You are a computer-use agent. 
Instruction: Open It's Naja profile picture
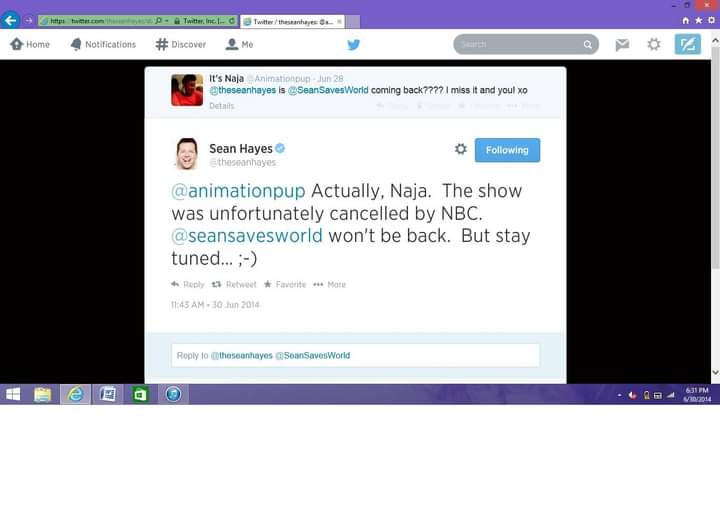[x=187, y=90]
